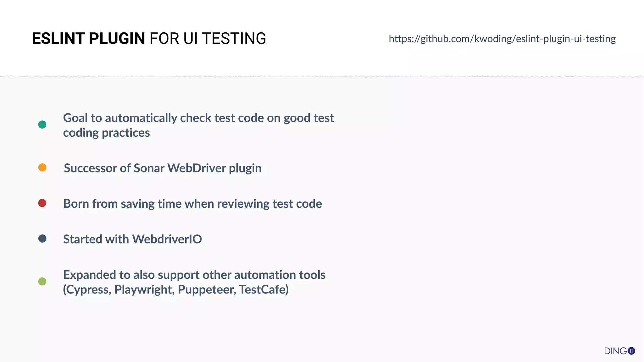Open the GitHub eslint-plugin-ui-testing URL
The width and height of the screenshot is (644, 362).
click(502, 39)
